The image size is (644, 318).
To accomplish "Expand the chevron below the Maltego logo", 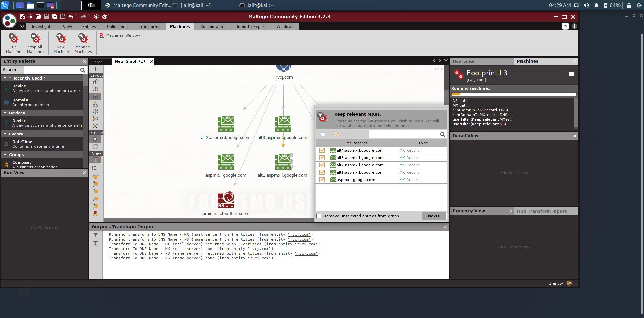I will pyautogui.click(x=22, y=26).
